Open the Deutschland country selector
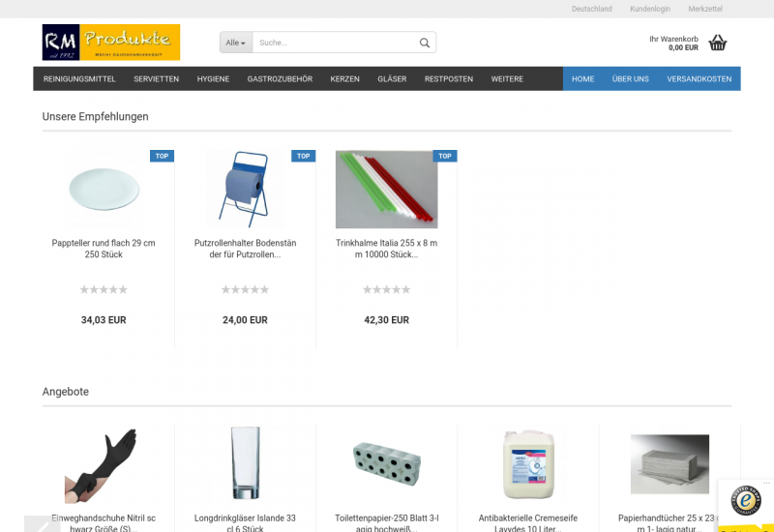This screenshot has height=532, width=774. [591, 9]
